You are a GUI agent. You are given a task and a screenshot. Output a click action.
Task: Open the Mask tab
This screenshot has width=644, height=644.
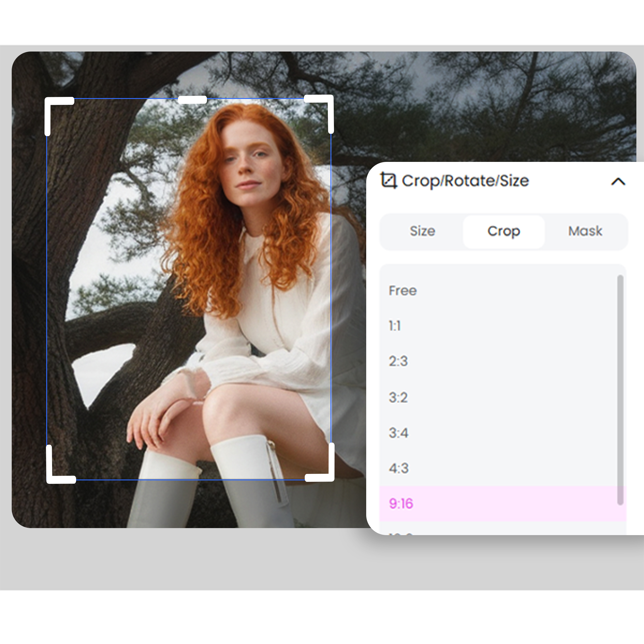coord(585,231)
